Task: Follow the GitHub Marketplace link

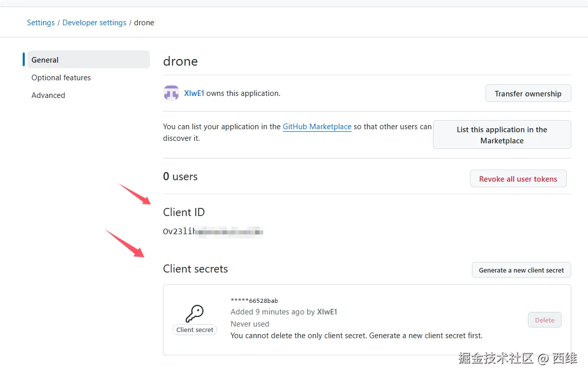Action: pos(317,127)
